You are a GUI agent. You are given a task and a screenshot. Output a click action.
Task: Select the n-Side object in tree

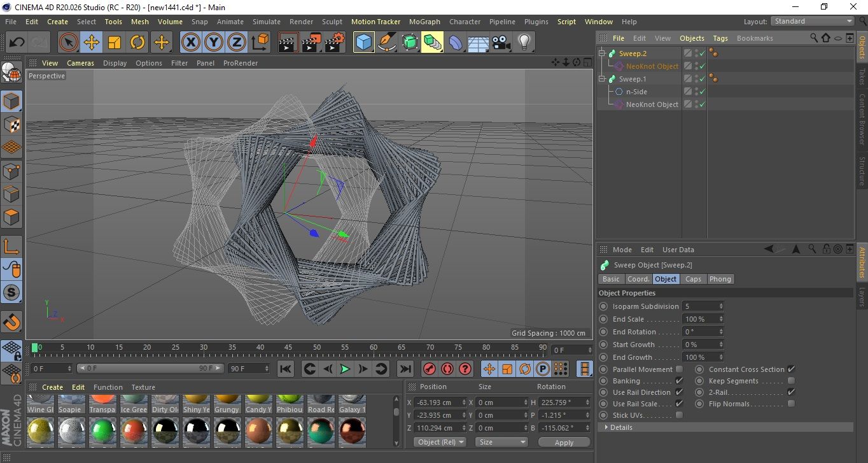click(x=636, y=92)
